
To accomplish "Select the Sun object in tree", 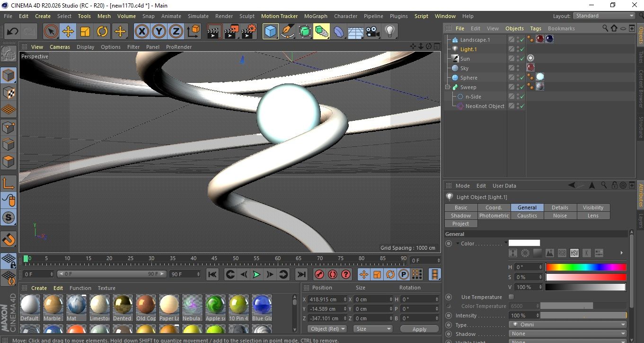I will click(x=465, y=59).
